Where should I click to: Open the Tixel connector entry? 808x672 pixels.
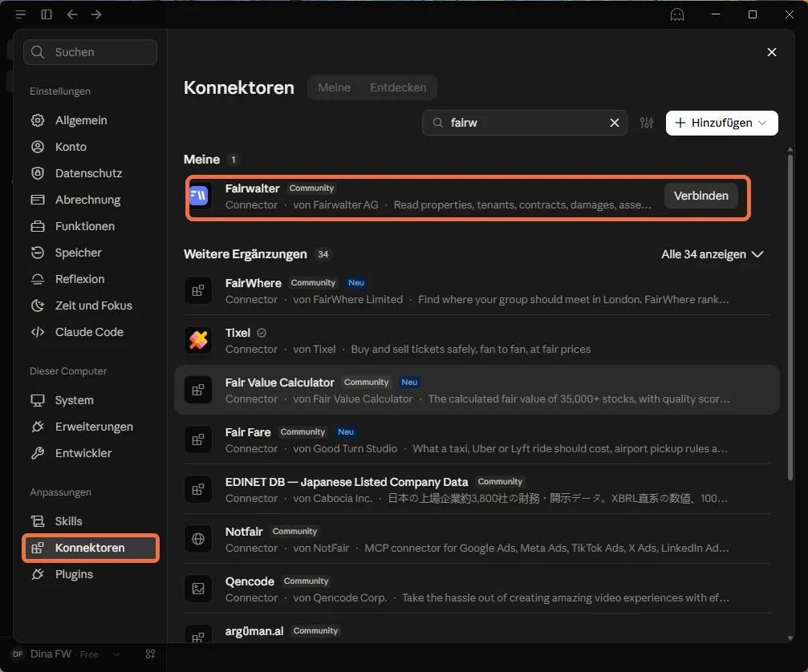pyautogui.click(x=477, y=340)
